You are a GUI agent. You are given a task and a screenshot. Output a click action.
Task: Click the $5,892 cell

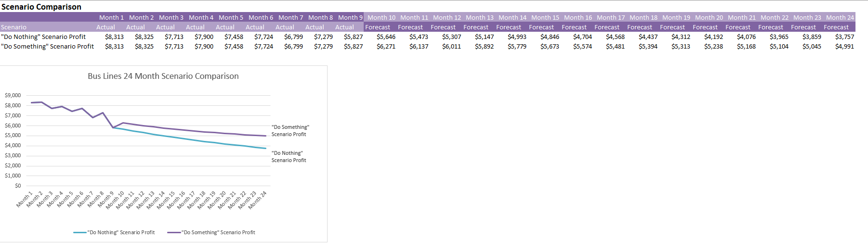(484, 47)
